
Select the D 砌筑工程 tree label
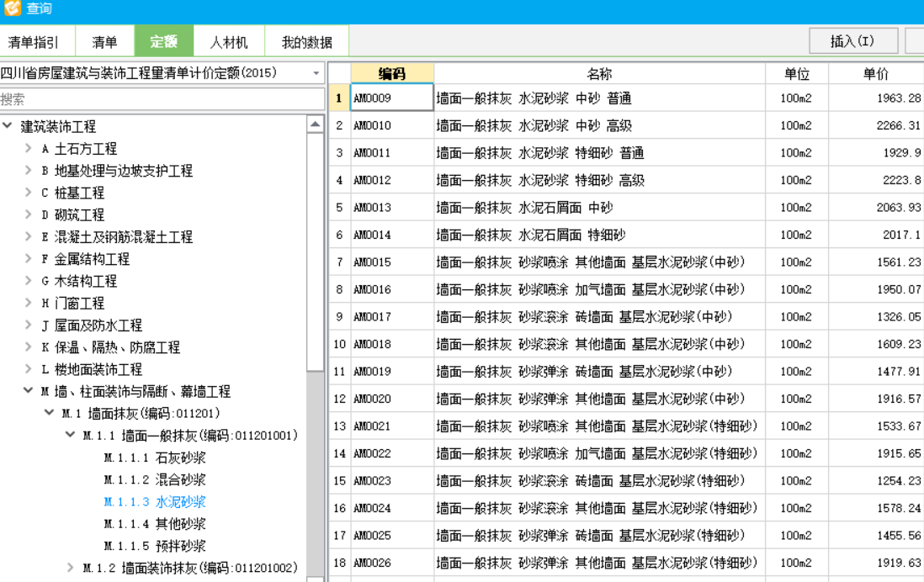pyautogui.click(x=72, y=214)
